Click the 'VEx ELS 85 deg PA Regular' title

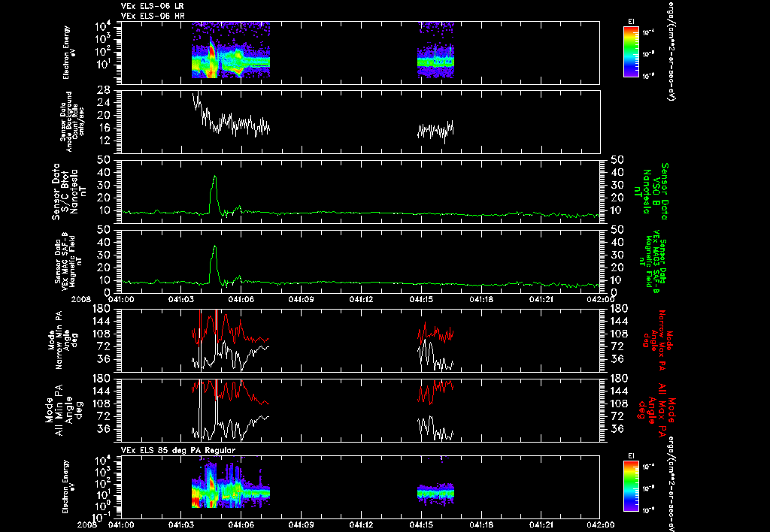click(x=178, y=450)
